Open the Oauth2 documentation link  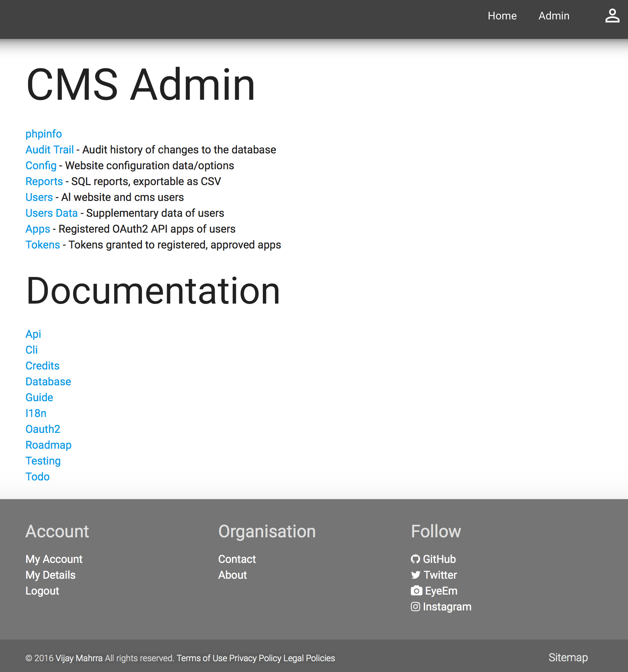[x=43, y=429]
